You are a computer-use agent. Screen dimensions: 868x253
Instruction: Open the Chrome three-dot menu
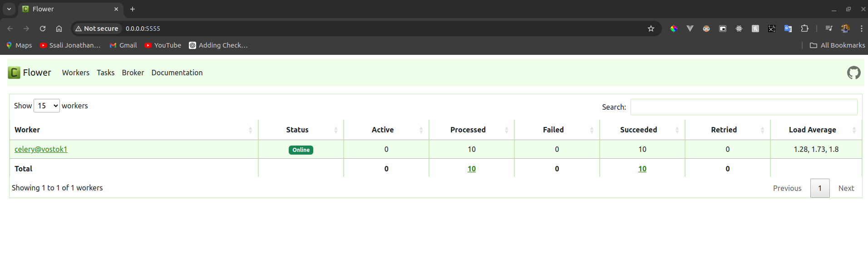[861, 29]
